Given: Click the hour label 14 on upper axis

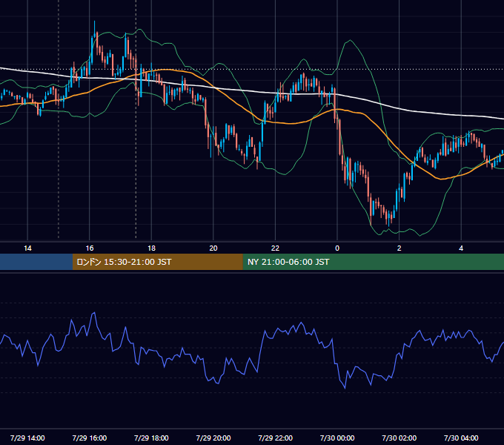Looking at the screenshot, I should point(27,248).
